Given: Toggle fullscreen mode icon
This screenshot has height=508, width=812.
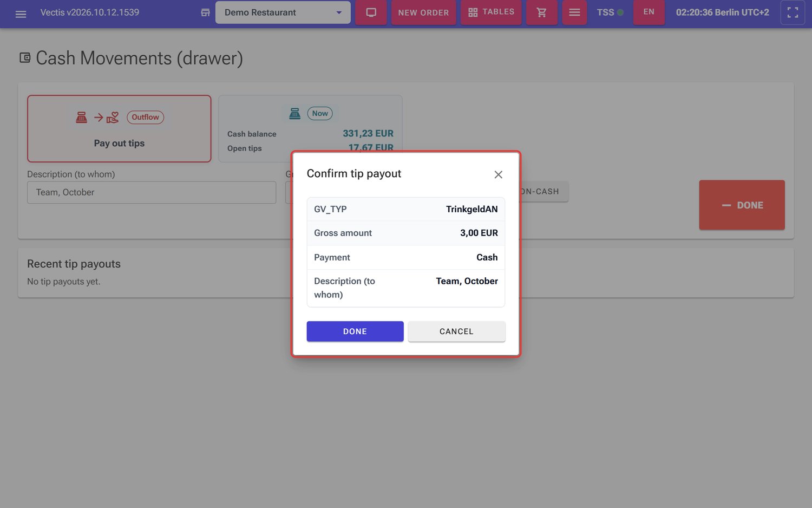Looking at the screenshot, I should pyautogui.click(x=793, y=12).
